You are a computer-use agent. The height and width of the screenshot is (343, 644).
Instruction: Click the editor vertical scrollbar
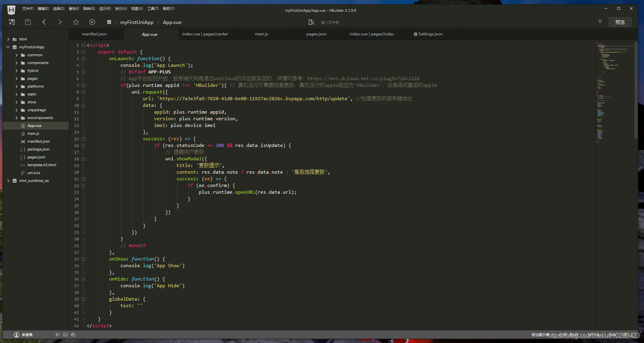coord(636,90)
